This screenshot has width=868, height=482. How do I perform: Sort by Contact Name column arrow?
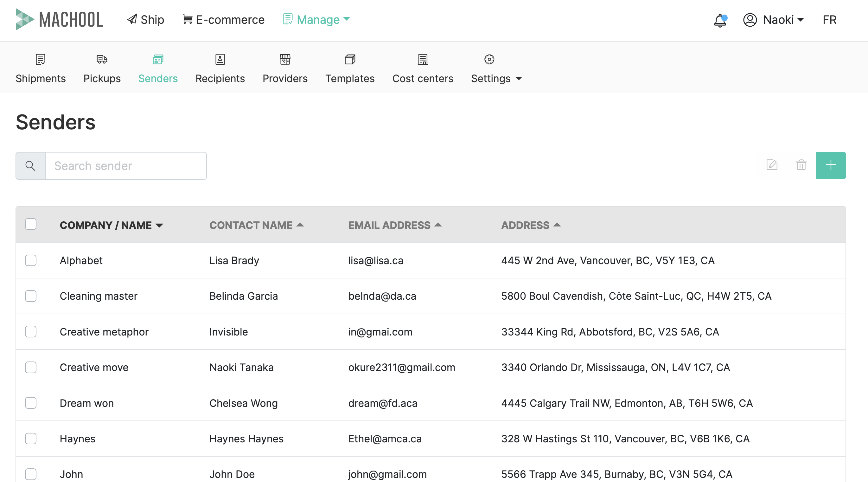(x=300, y=225)
